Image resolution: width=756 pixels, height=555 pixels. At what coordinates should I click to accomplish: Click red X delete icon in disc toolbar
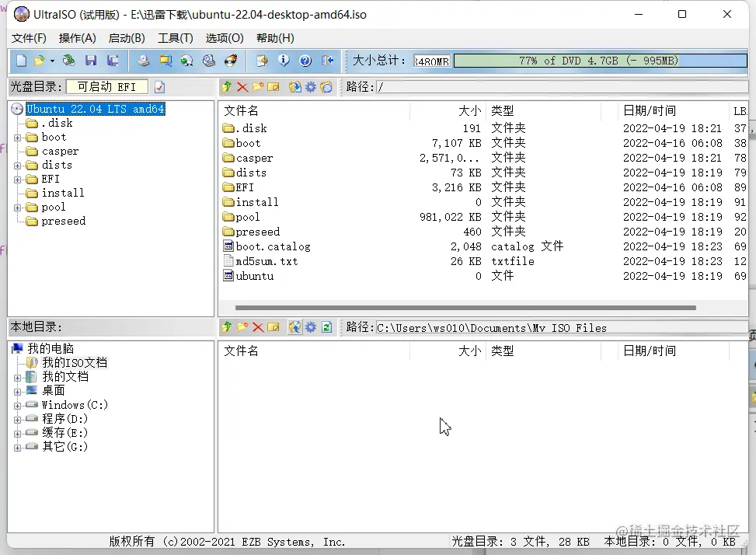point(242,87)
